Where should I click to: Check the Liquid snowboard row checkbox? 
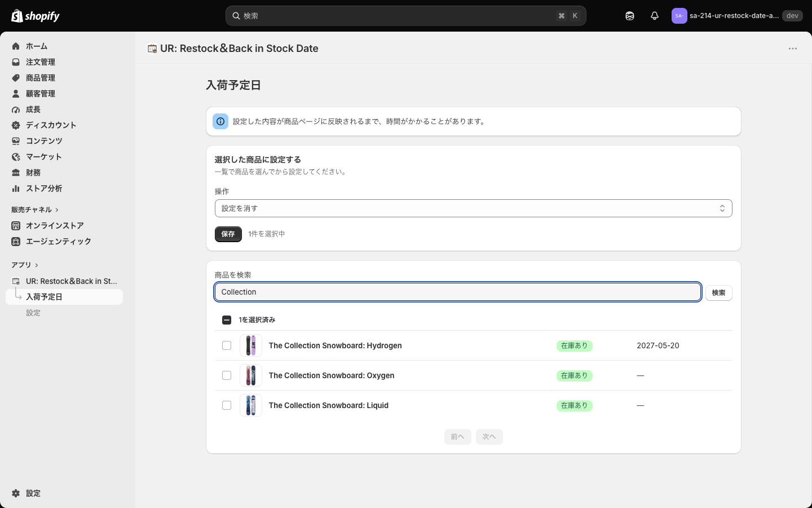tap(227, 405)
